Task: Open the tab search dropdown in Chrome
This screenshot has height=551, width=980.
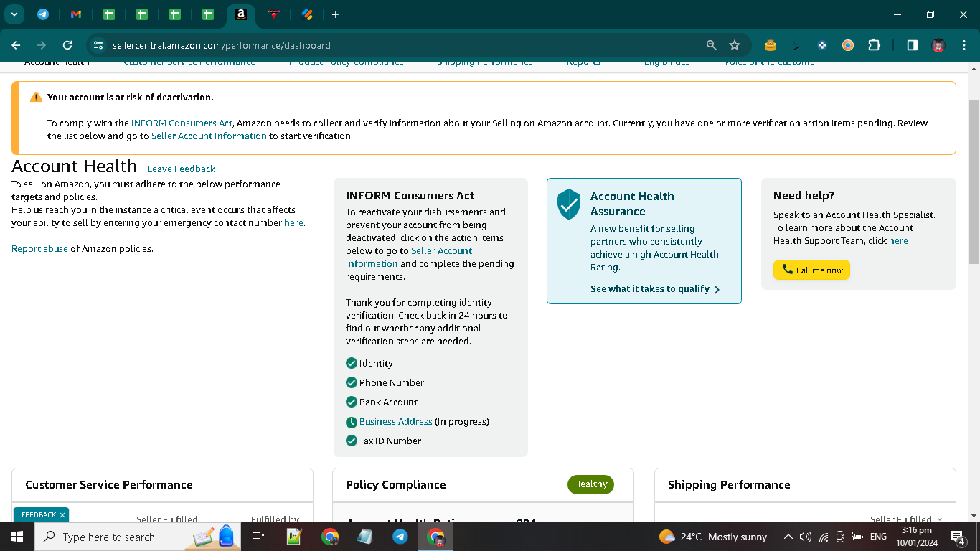Action: pos(14,14)
